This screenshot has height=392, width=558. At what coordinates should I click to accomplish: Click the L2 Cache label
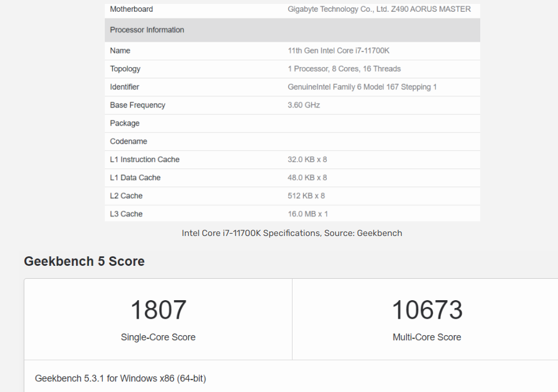coord(126,195)
